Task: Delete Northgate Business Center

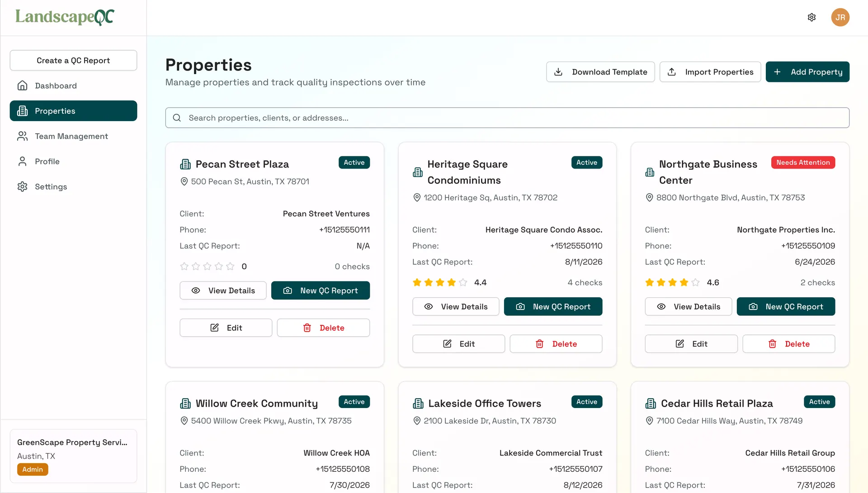Action: [789, 344]
